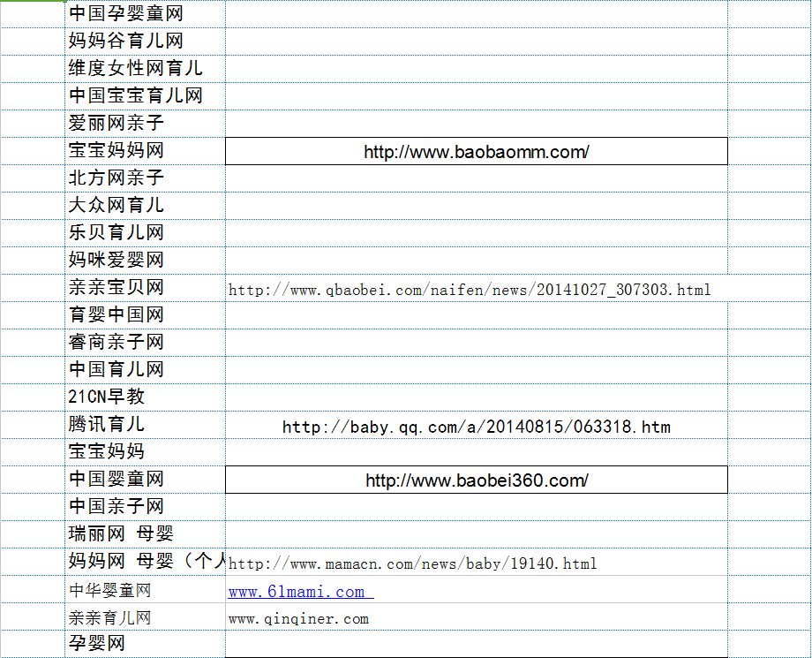Select the cell 妈妈网 母婴
The width and height of the screenshot is (812, 658).
tap(145, 562)
